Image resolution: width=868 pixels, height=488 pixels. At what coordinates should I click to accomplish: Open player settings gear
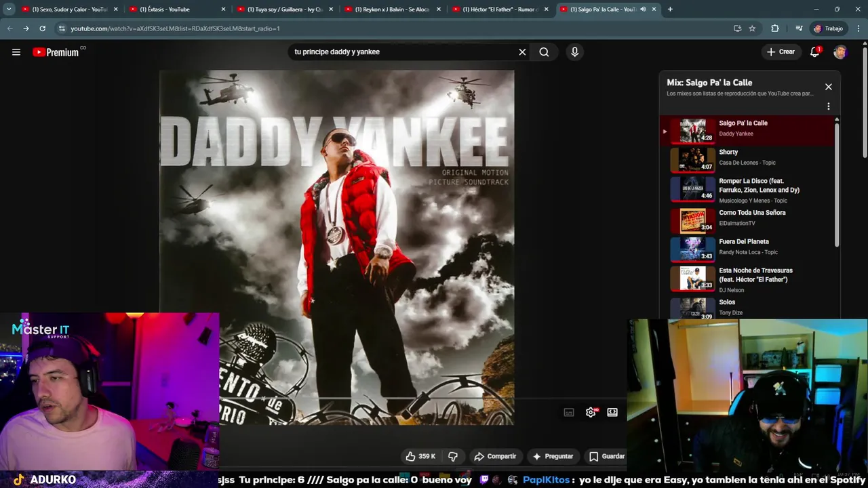(591, 412)
